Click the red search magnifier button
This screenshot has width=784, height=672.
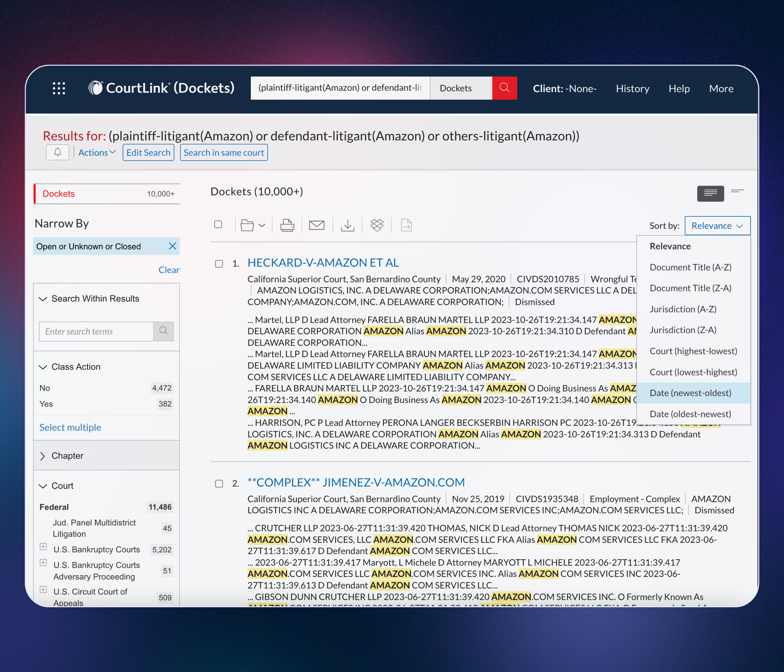click(504, 88)
